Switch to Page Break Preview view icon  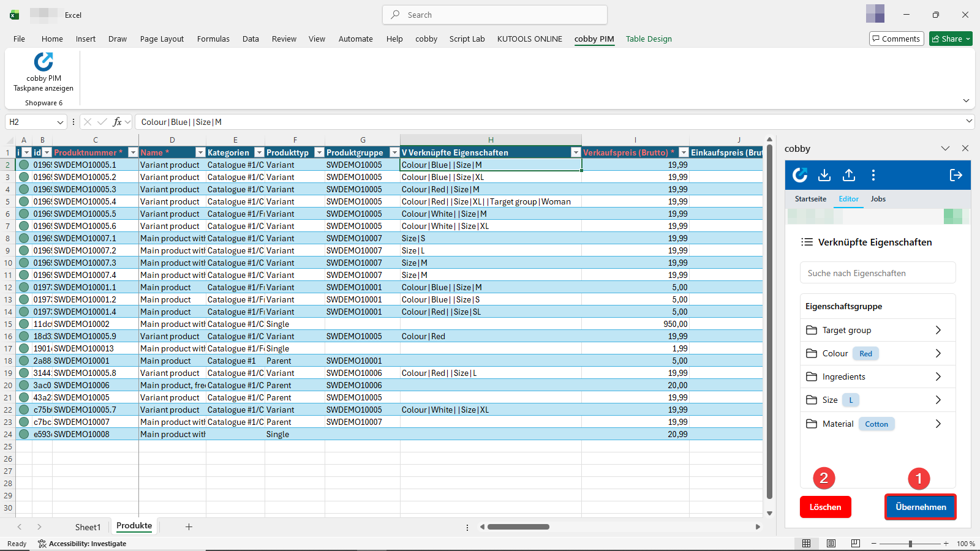[x=854, y=544]
